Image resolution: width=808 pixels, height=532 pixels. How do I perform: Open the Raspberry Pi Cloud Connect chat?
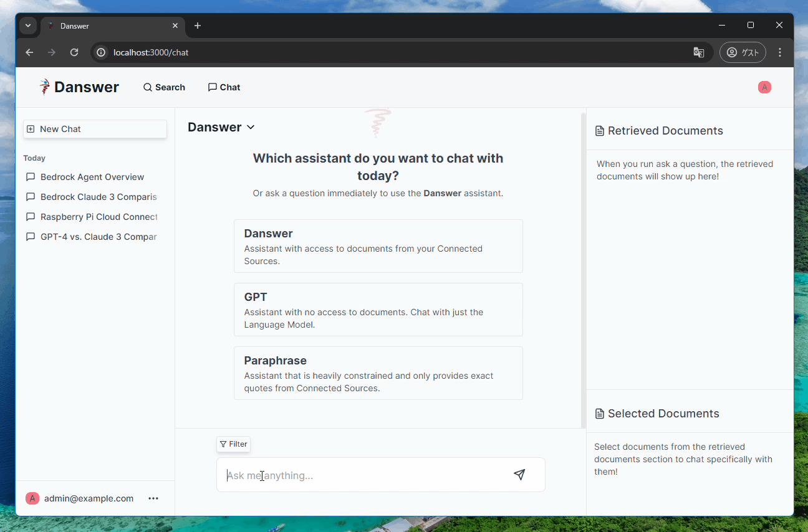coord(99,217)
